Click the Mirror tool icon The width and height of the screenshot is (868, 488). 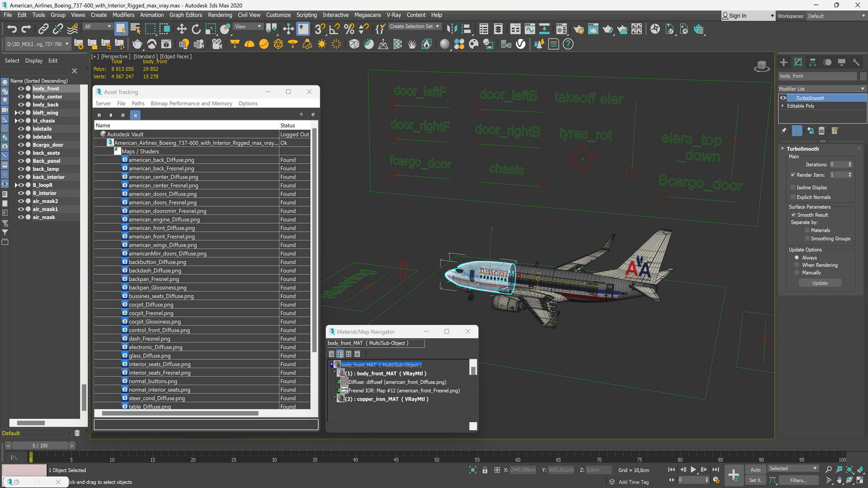point(451,29)
